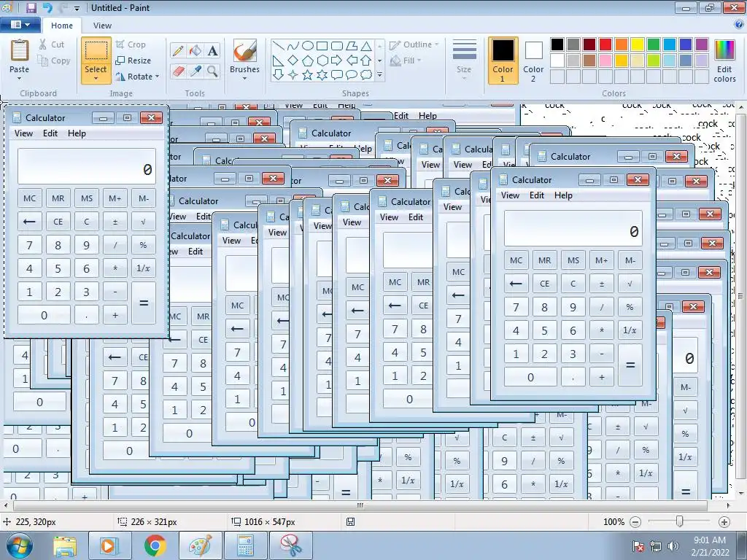The height and width of the screenshot is (560, 747).
Task: Select the Color picker eyedropper tool
Action: click(x=196, y=71)
